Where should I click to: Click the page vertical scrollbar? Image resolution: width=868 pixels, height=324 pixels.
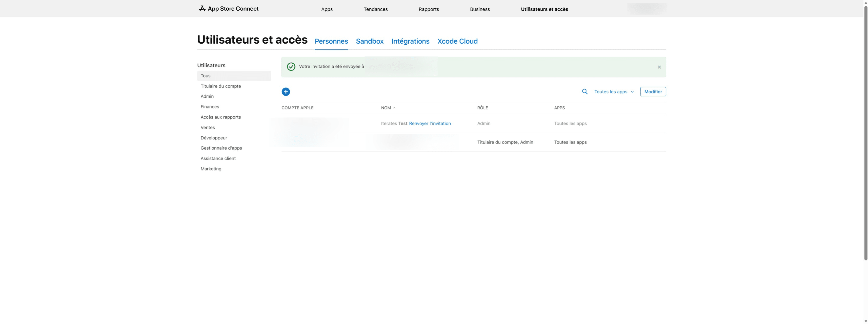[866, 133]
